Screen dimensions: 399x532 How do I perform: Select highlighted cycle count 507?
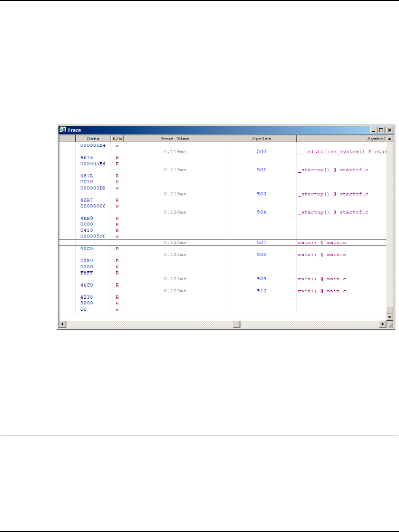[262, 243]
